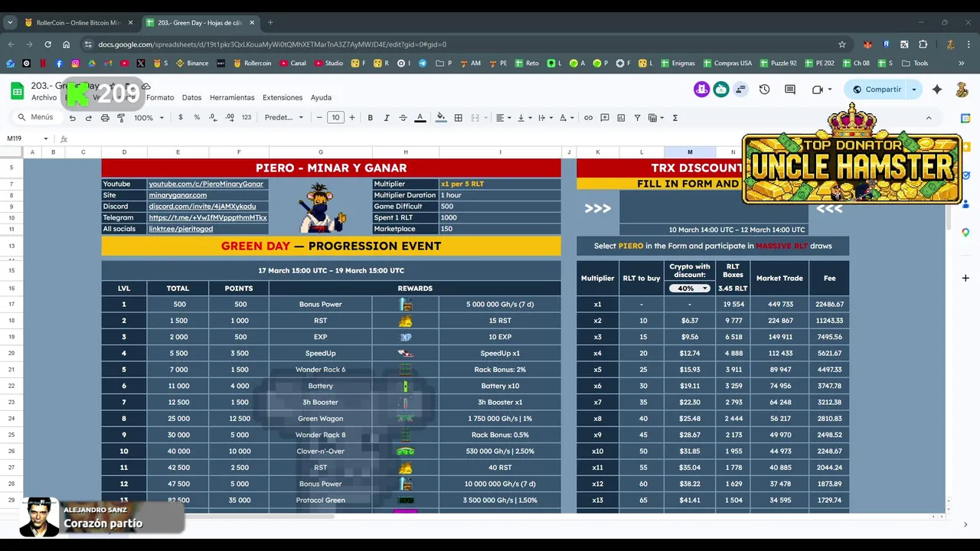Open text rotation dropdown
This screenshot has width=980, height=551.
coord(567,118)
